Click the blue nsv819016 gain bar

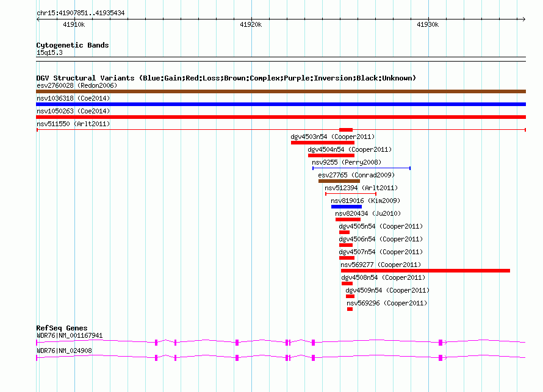[347, 207]
